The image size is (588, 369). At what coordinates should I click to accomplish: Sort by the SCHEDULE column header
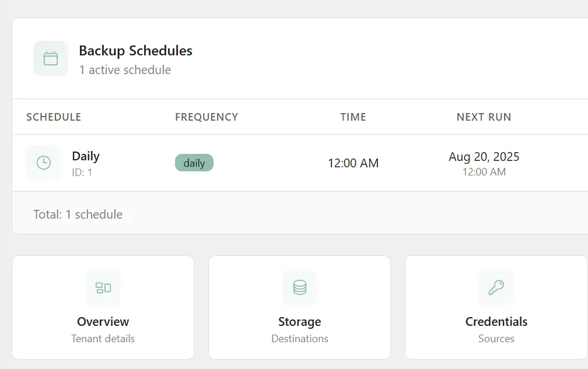(x=54, y=117)
